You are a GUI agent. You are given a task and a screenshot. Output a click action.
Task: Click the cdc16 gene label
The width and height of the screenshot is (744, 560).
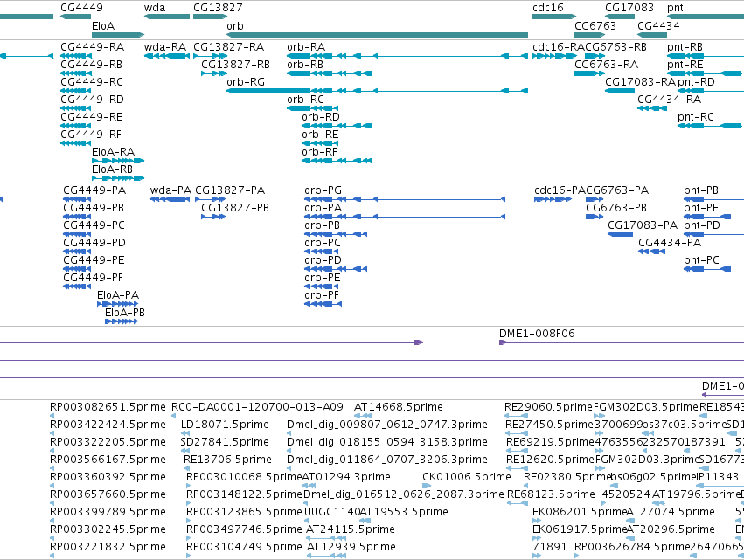point(548,8)
